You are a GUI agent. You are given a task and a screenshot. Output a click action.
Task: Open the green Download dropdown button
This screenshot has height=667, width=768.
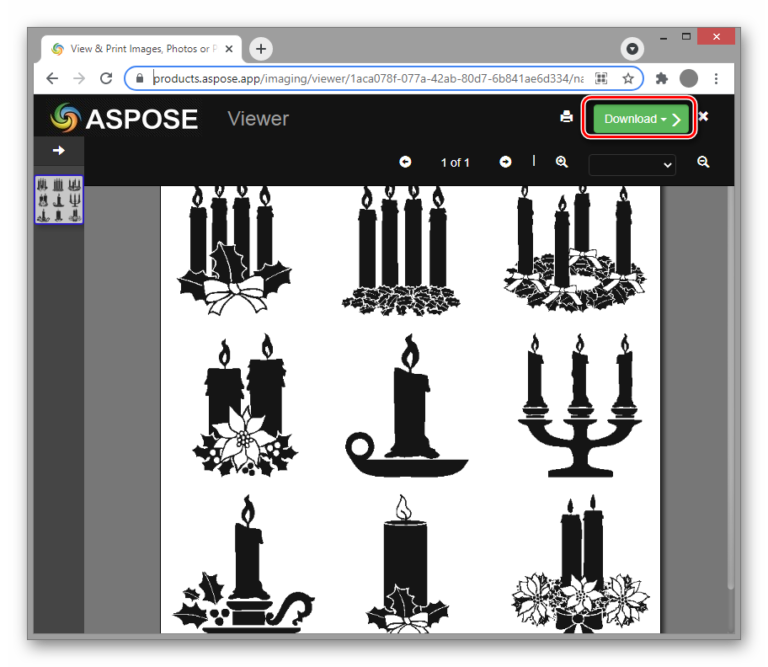coord(640,119)
